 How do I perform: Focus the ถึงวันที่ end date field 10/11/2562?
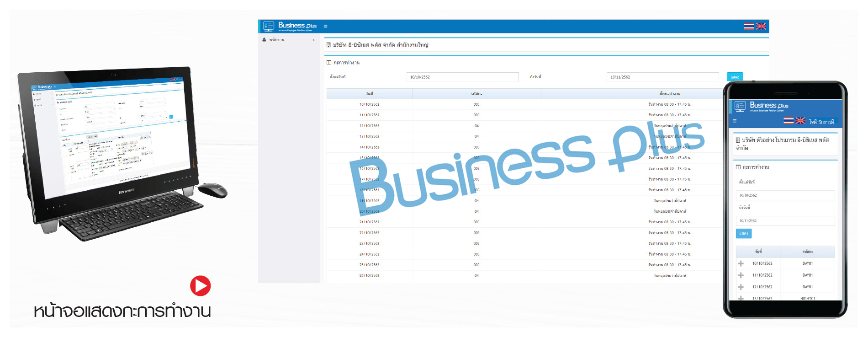(x=662, y=77)
